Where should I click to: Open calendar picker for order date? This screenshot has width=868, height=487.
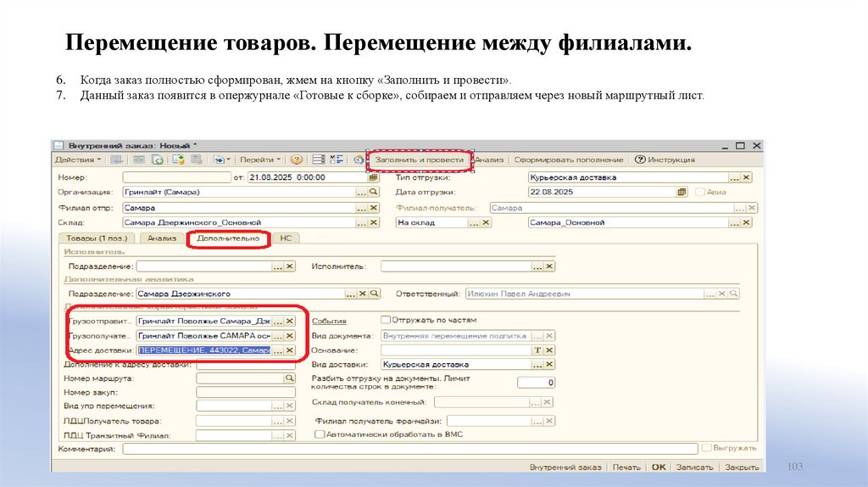[374, 177]
